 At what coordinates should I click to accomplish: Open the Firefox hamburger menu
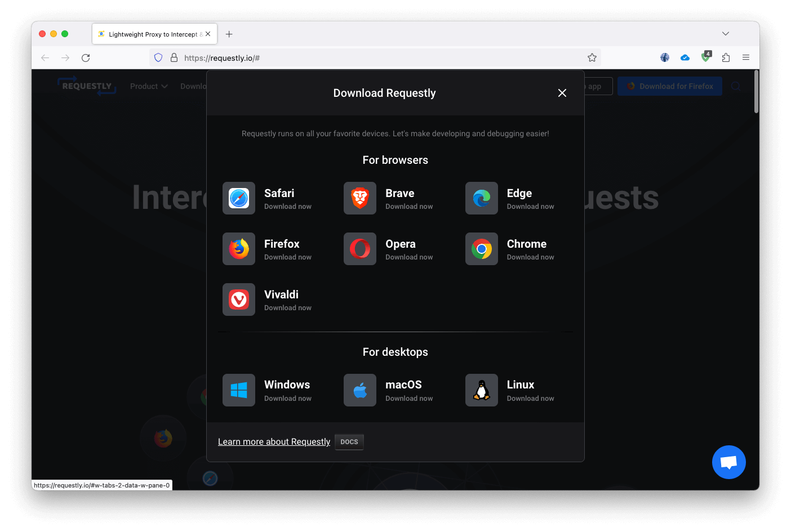(x=746, y=57)
